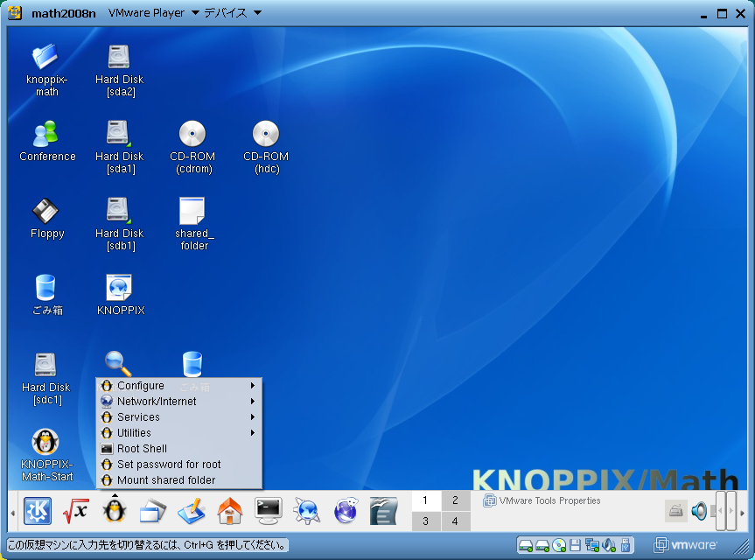The image size is (755, 560).
Task: Click the panel hide arrow at right edge
Action: (742, 513)
